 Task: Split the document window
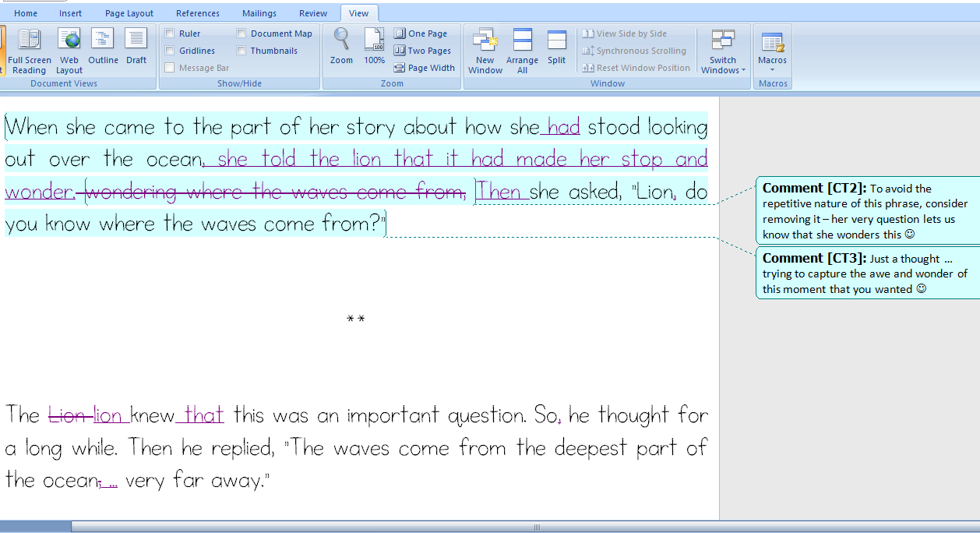[x=556, y=47]
